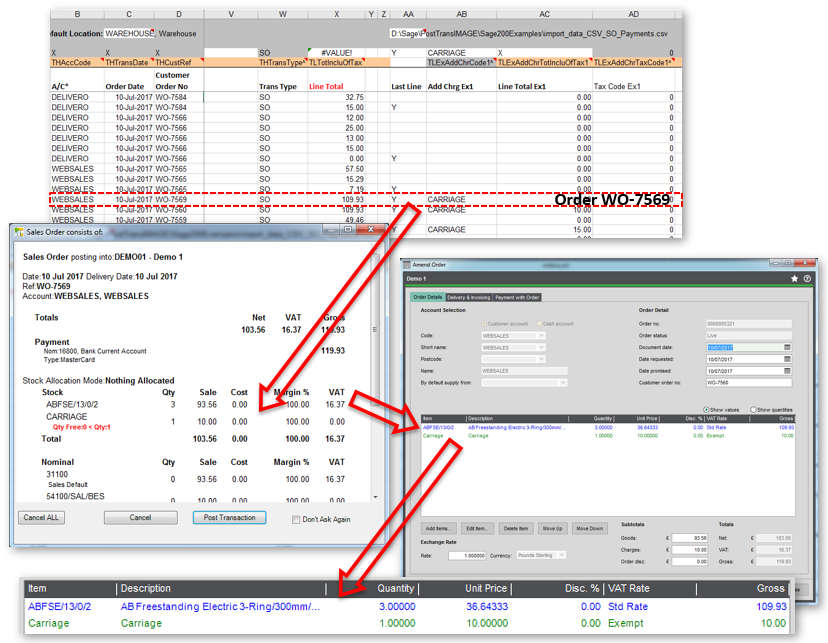
Task: Click the Charges subtotal field 10.00
Action: 690,550
